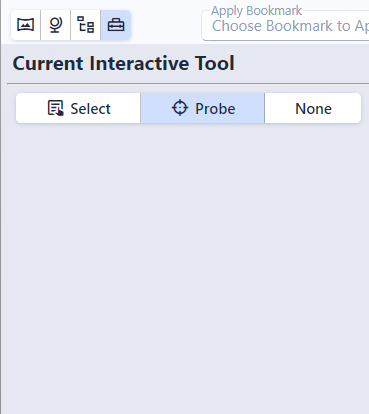Click the Probe text label
Screen dimensions: 369x414
pos(215,109)
